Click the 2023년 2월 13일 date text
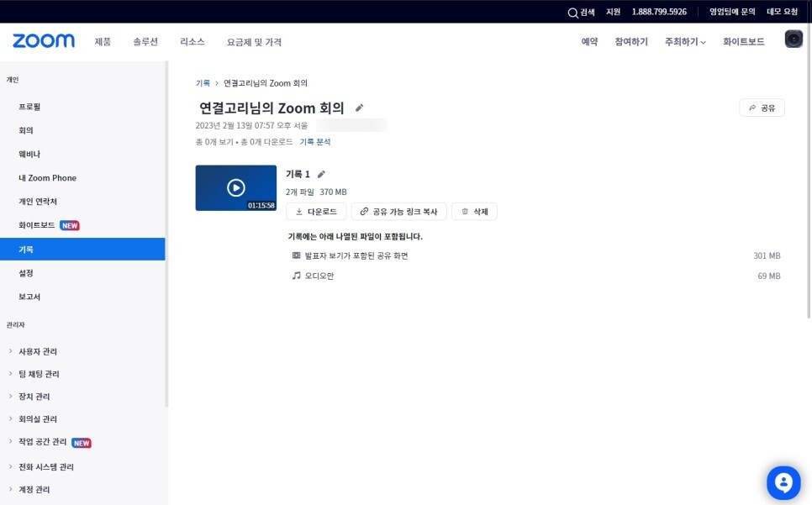 pos(251,125)
